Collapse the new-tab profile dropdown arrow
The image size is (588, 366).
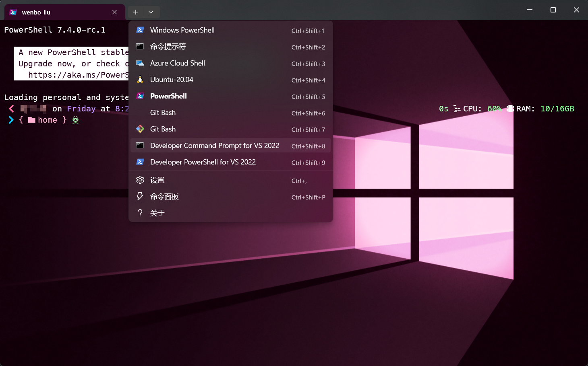click(x=151, y=12)
